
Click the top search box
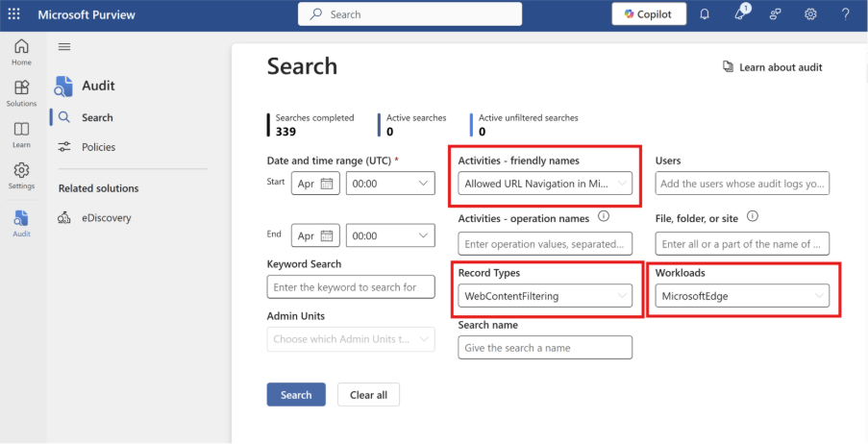[x=409, y=14]
